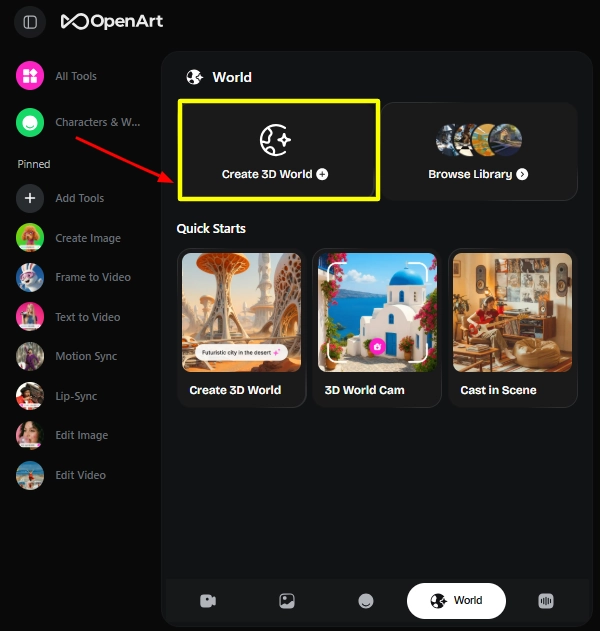Click the library preview thumbnails cluster
600x631 pixels.
coord(479,140)
